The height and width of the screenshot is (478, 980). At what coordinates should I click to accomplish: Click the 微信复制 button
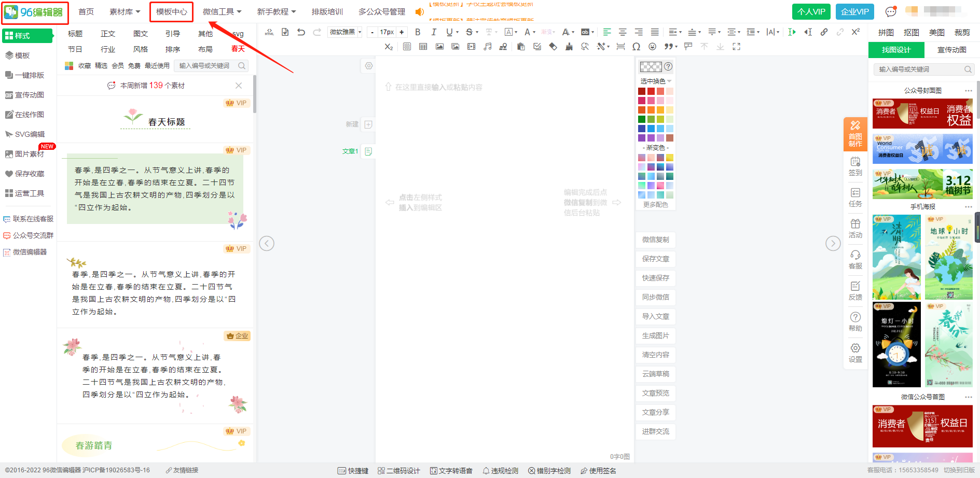[655, 240]
